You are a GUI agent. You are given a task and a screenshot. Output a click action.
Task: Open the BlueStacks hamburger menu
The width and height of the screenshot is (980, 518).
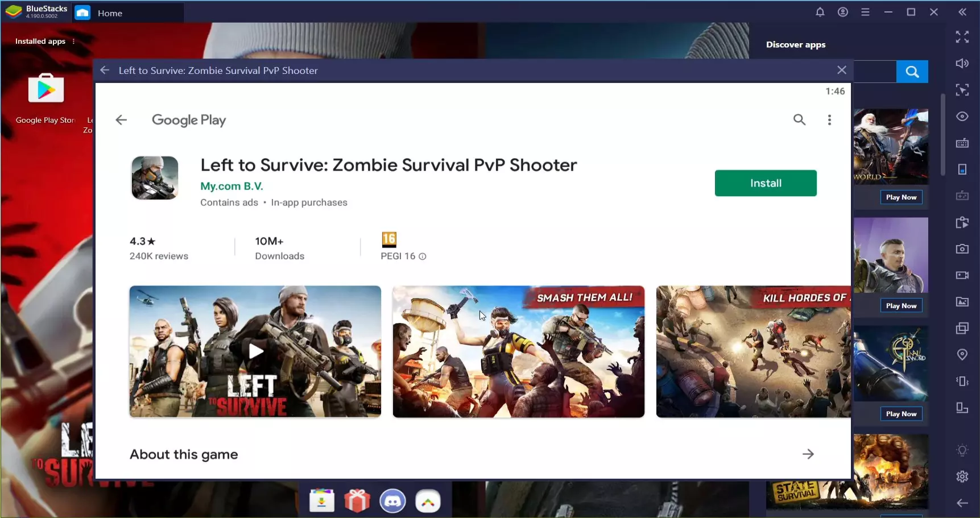coord(865,12)
